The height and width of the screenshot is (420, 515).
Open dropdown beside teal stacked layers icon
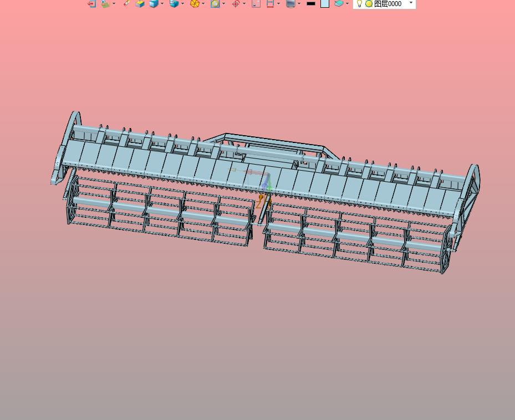point(347,4)
